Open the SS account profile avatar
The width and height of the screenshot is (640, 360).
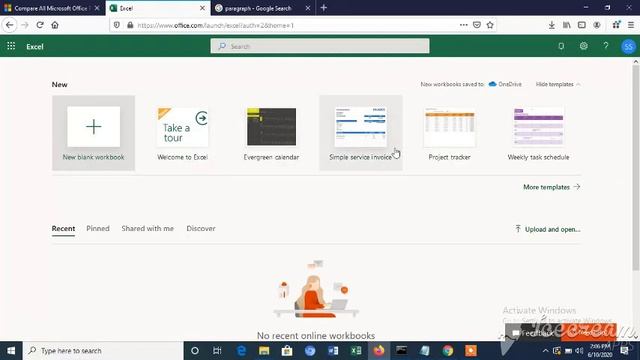pyautogui.click(x=629, y=46)
